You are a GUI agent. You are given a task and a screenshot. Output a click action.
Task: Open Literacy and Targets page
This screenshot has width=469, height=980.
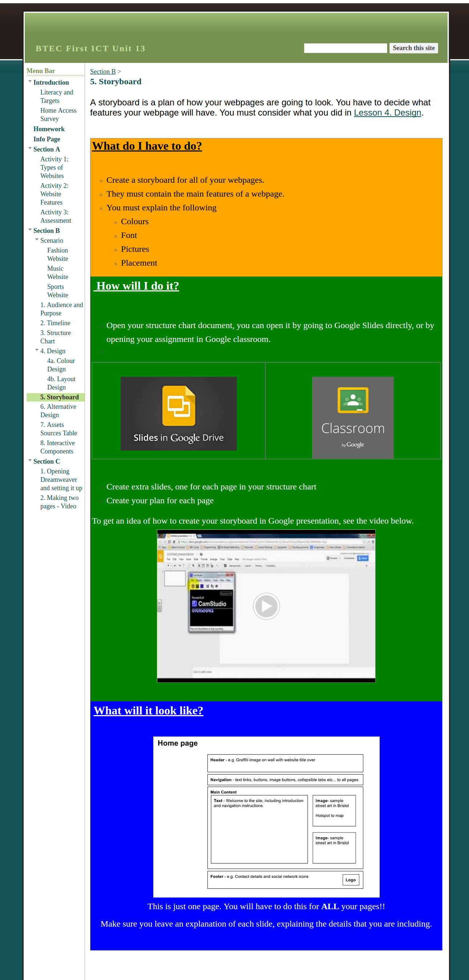[57, 96]
